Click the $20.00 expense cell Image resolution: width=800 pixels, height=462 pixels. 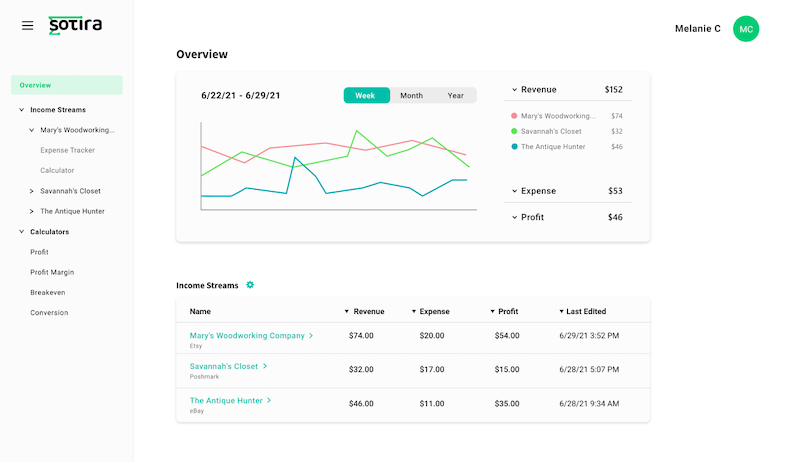(432, 336)
